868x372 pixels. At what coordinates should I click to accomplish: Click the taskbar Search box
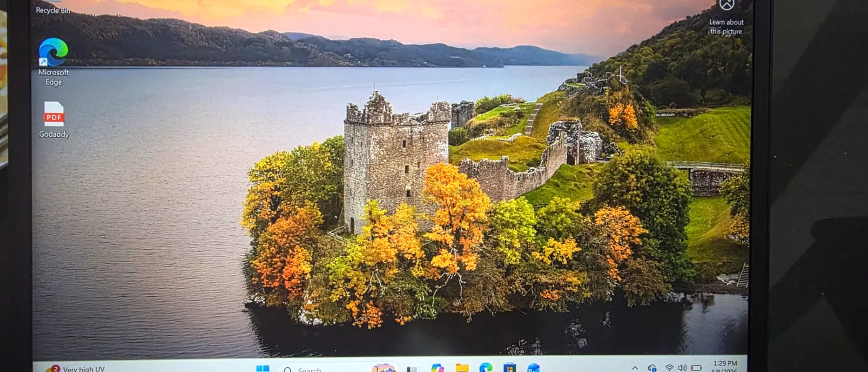(316, 370)
